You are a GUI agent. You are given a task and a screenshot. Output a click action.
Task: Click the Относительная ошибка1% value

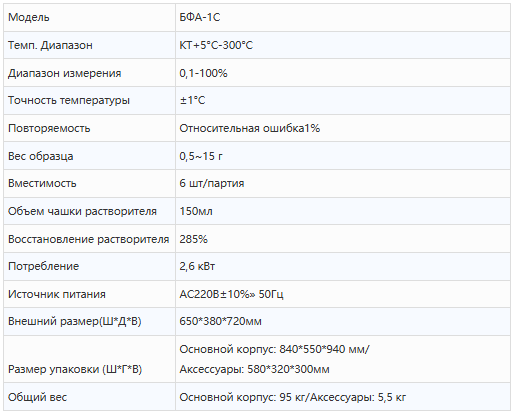coord(250,128)
